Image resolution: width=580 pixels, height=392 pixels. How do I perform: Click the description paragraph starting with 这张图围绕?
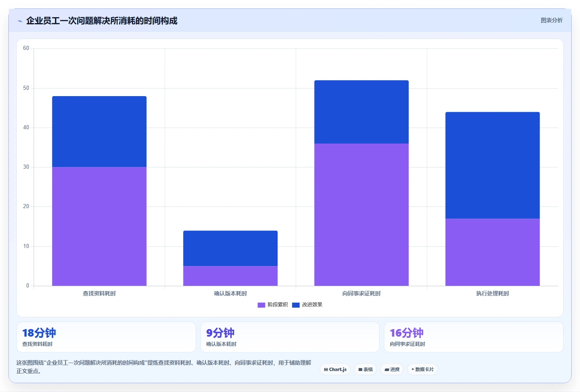(164, 367)
